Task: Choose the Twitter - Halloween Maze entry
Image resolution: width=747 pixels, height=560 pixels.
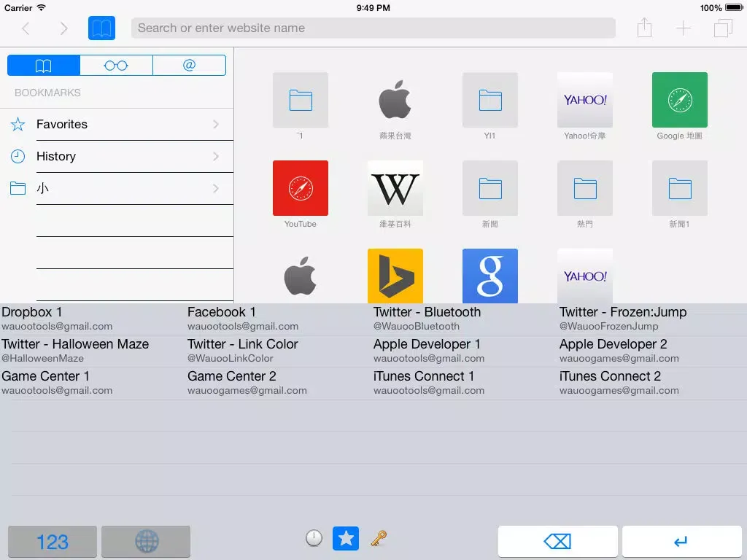Action: click(x=93, y=351)
